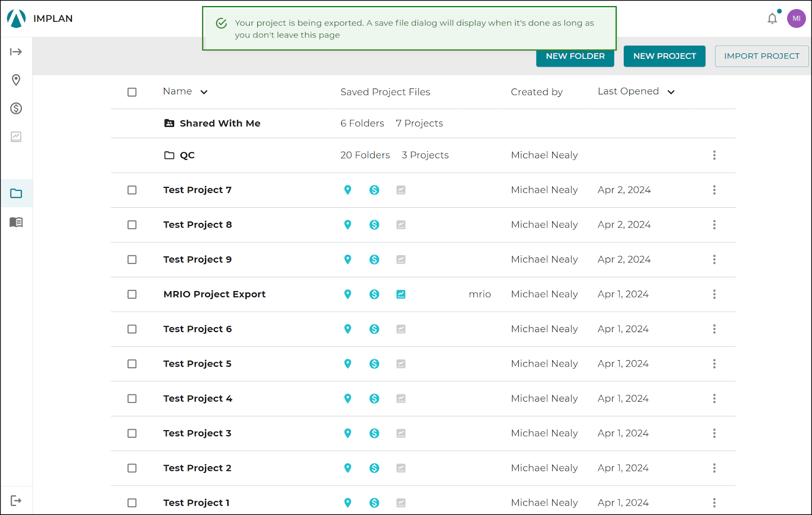Check the Test Project 2 checkbox

point(132,468)
